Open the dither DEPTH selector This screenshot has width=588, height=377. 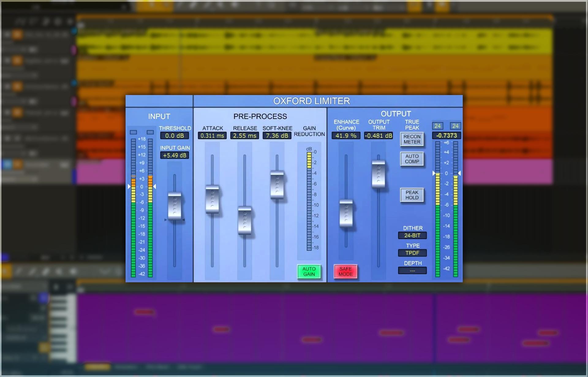click(412, 271)
